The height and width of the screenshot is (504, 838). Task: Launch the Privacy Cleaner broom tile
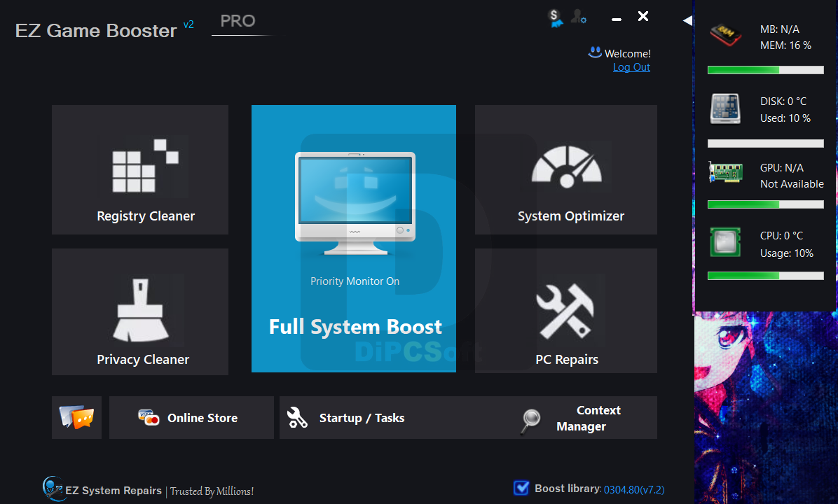point(140,311)
